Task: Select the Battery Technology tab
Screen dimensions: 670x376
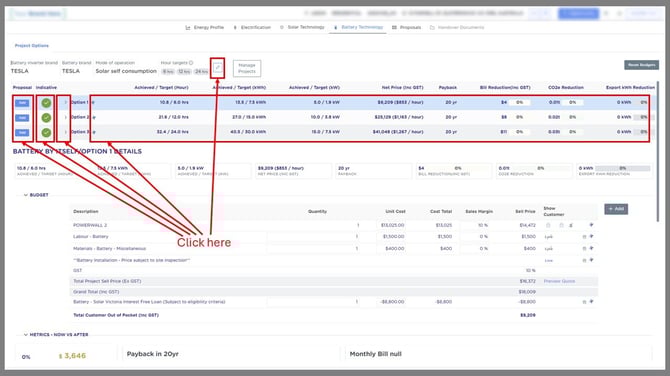Action: 358,27
